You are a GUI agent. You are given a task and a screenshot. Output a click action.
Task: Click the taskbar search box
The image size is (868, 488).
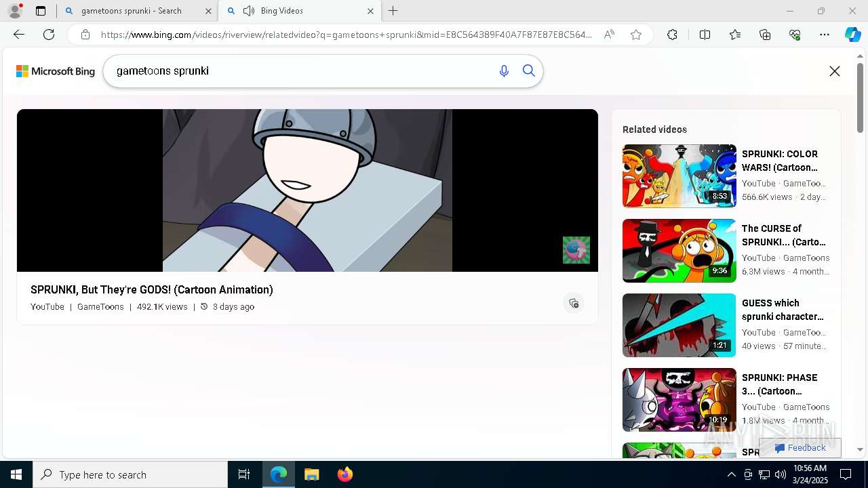tap(130, 474)
